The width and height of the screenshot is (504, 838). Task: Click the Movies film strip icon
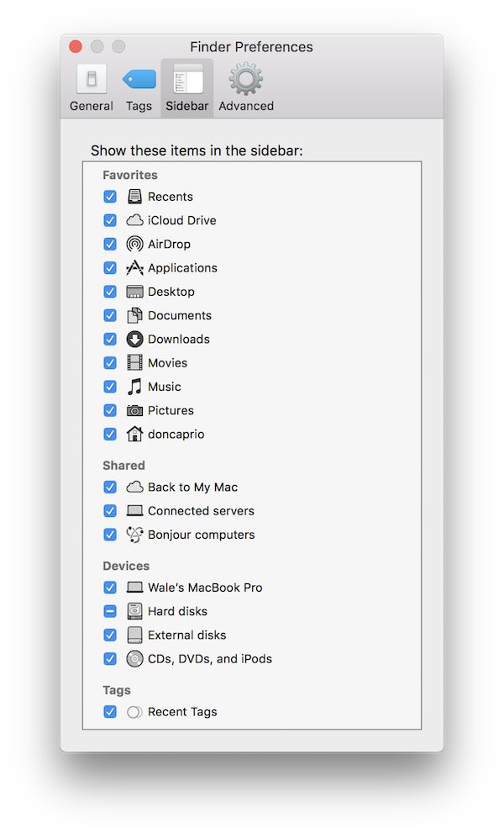[134, 362]
